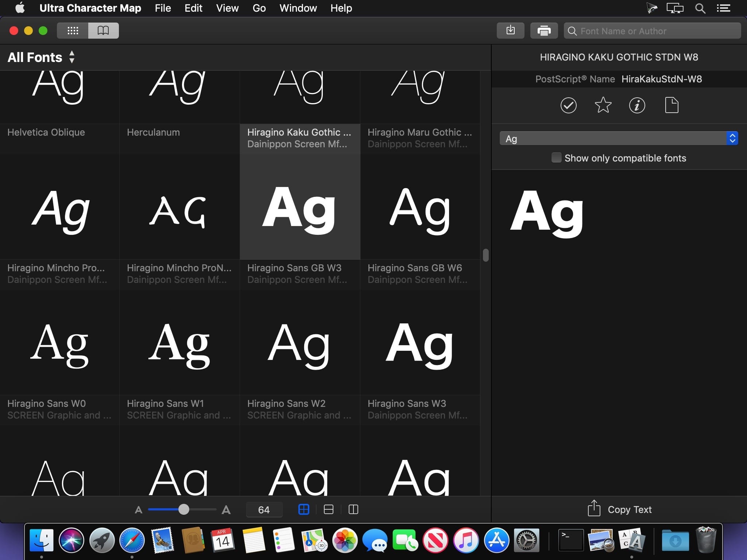Open the Help menu
This screenshot has width=747, height=560.
pyautogui.click(x=341, y=8)
